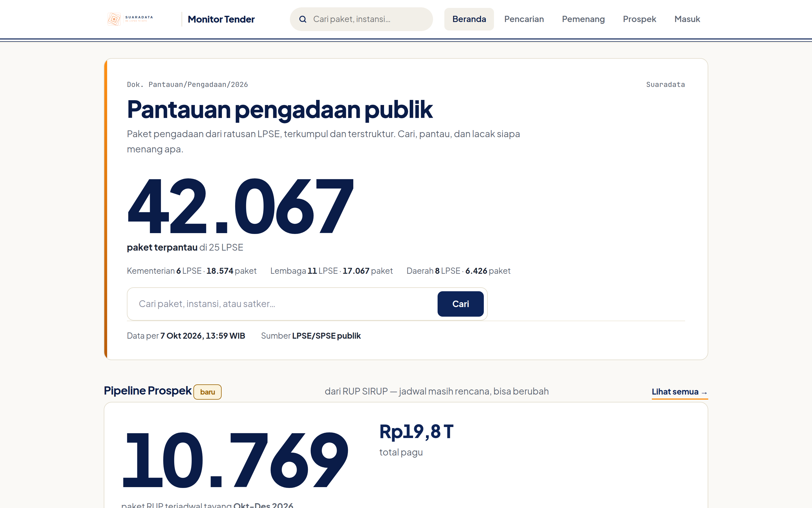Switch to the Pemenang page
812x508 pixels.
[x=583, y=19]
